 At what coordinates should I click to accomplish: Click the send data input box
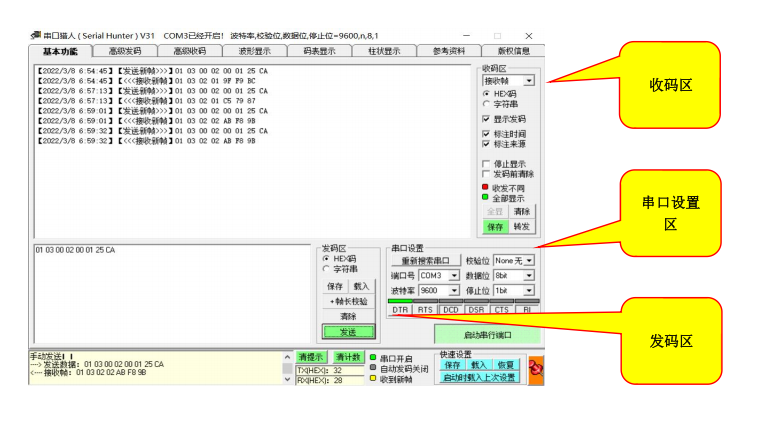tap(172, 294)
